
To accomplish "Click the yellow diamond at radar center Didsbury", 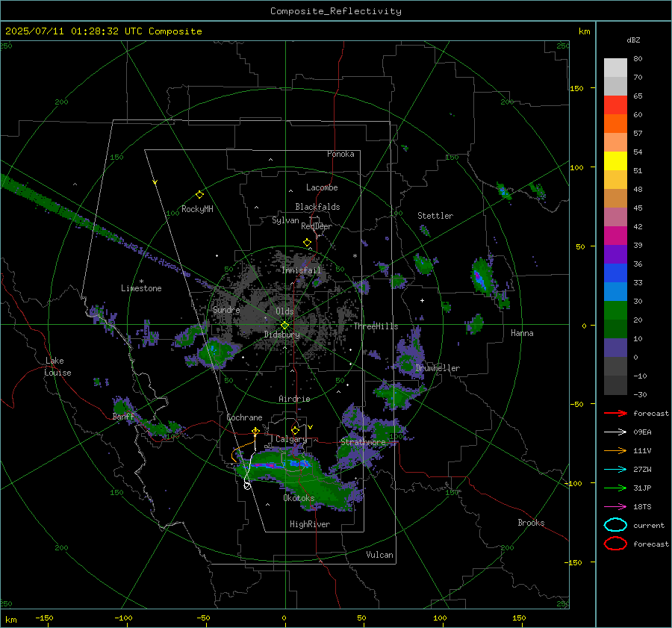I will (x=284, y=326).
